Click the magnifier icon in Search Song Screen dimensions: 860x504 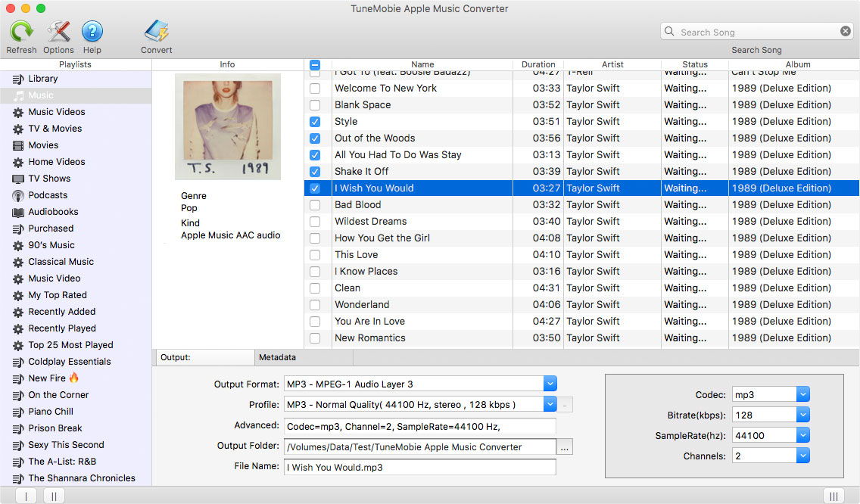[x=669, y=31]
